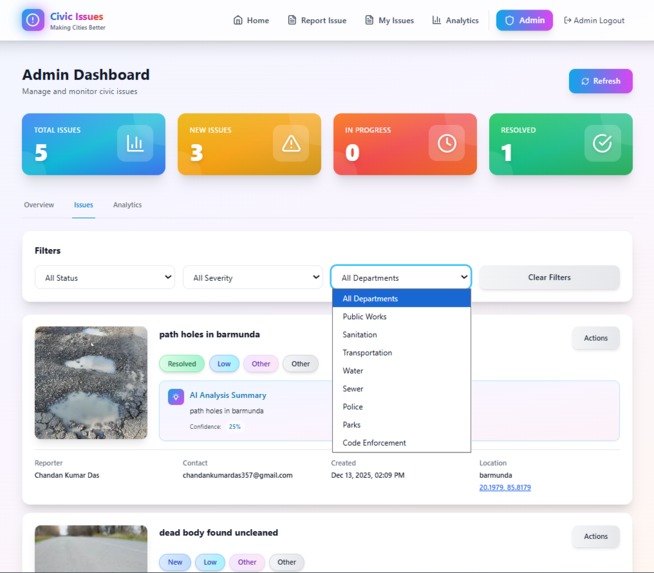Click the In Progress clock icon
Image resolution: width=654 pixels, height=573 pixels.
(447, 143)
